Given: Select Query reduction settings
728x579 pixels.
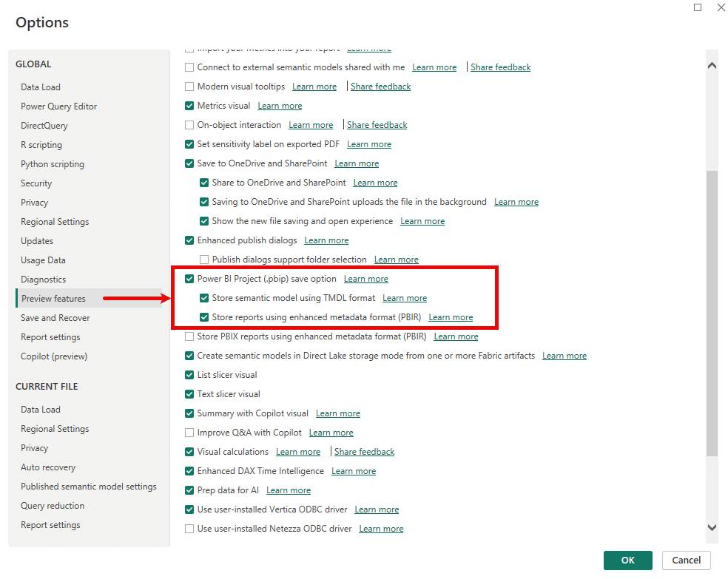Looking at the screenshot, I should (x=52, y=505).
